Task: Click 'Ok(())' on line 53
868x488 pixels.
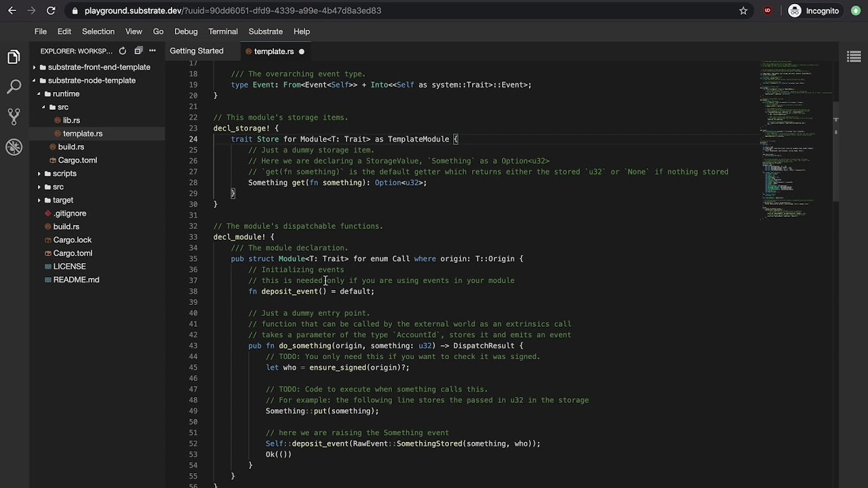Action: pos(279,454)
